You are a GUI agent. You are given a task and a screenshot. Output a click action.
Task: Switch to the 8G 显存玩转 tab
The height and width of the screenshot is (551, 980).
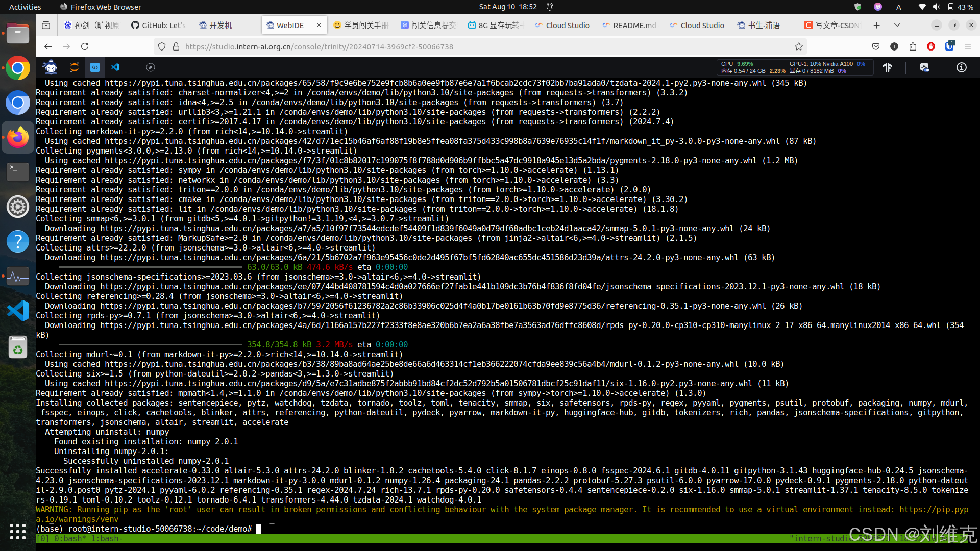tap(496, 25)
